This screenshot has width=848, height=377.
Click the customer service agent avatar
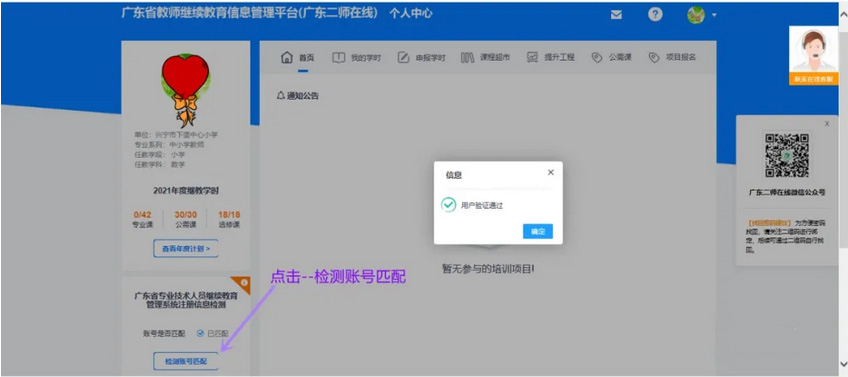tap(813, 50)
